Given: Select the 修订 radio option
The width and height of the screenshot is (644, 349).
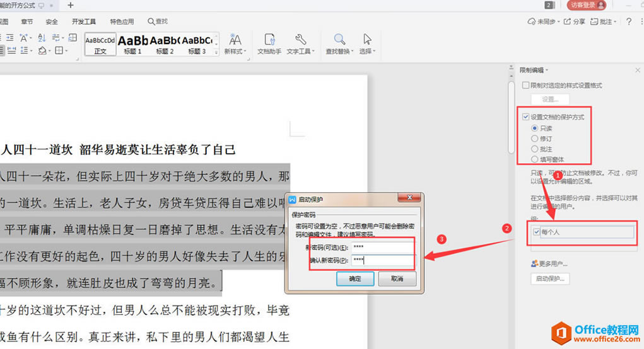Looking at the screenshot, I should click(x=534, y=139).
